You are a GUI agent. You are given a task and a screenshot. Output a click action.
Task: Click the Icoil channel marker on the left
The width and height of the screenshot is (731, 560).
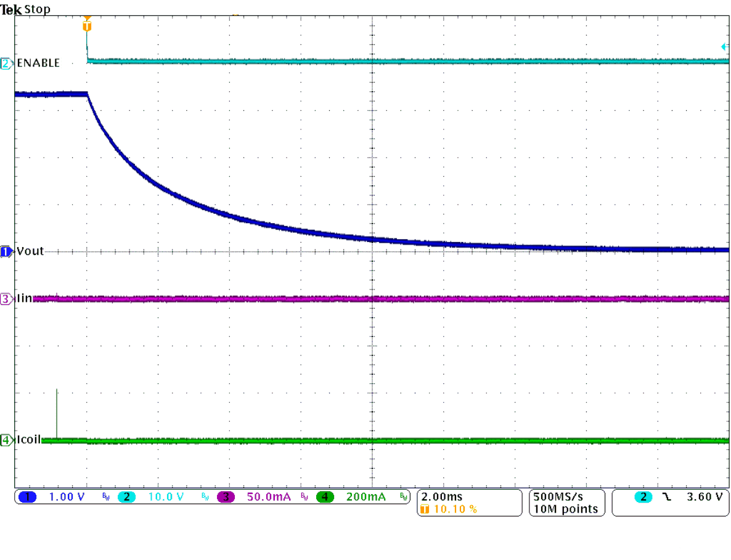click(x=6, y=440)
